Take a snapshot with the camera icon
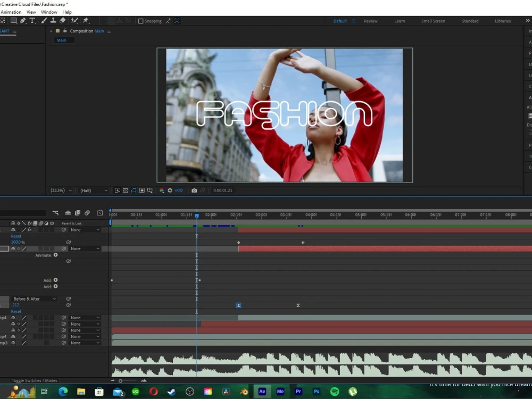 click(x=194, y=190)
